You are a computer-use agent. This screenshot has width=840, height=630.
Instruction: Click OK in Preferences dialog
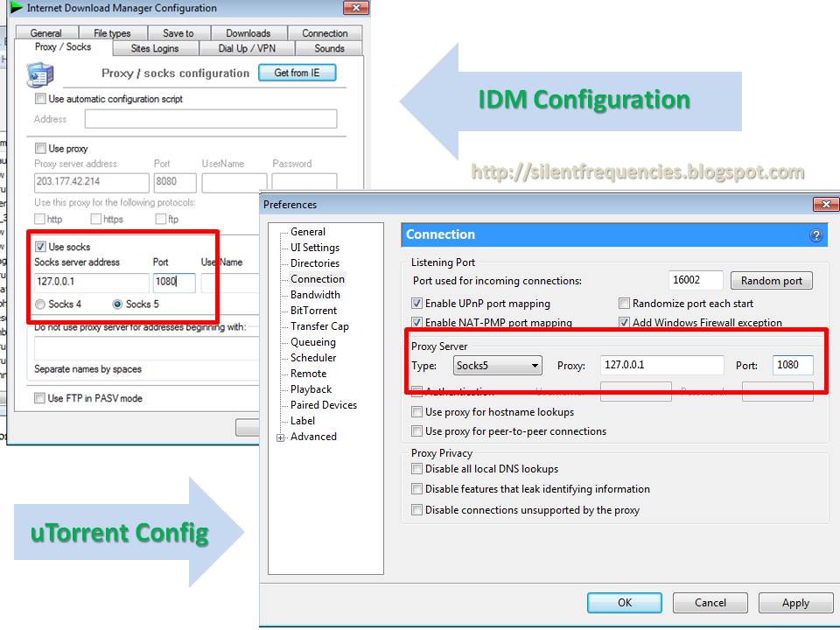pos(625,603)
